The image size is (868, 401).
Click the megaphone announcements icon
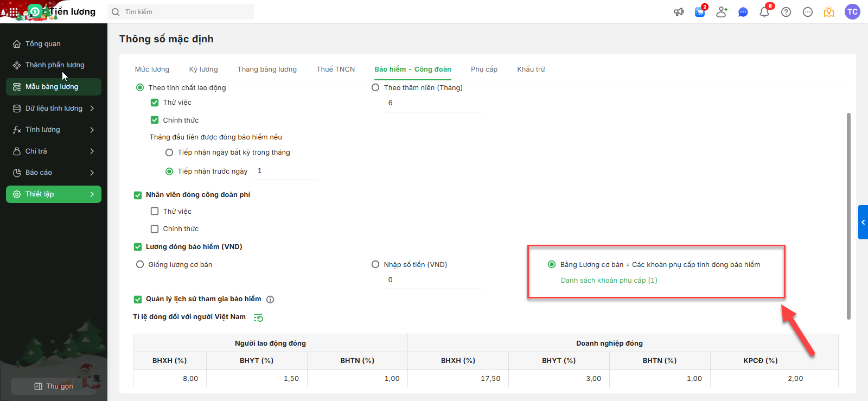coord(679,12)
